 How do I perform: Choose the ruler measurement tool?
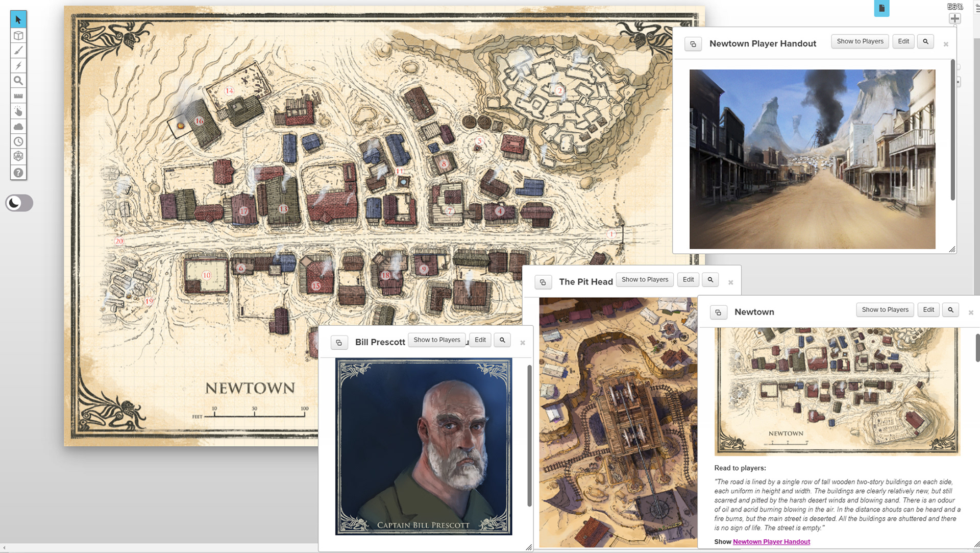[x=18, y=95]
